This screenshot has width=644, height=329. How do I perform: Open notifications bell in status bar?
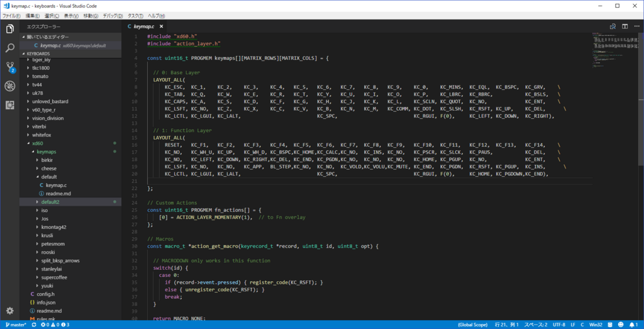(x=634, y=325)
